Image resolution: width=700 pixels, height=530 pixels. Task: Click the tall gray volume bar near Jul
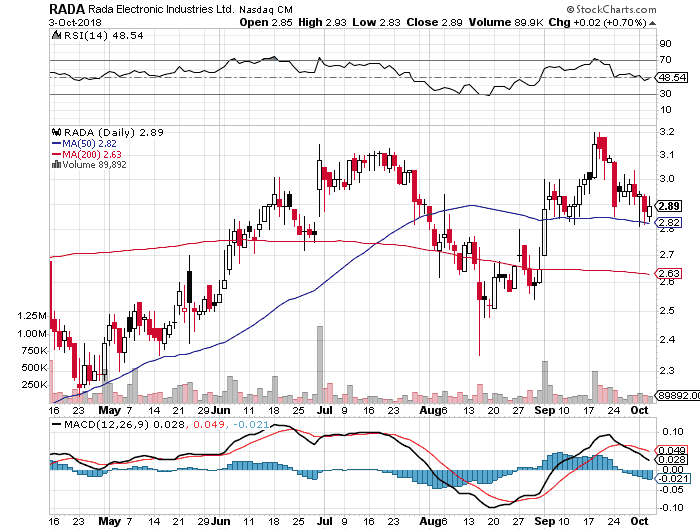[320, 364]
